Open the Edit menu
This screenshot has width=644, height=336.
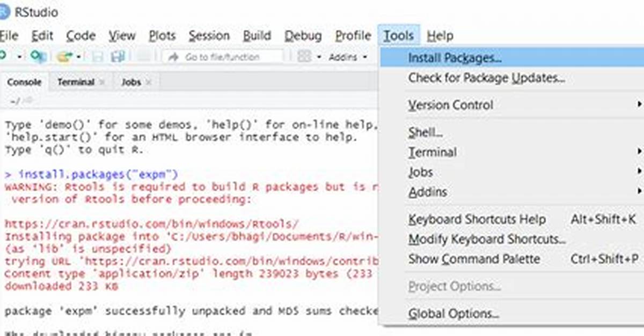click(42, 36)
